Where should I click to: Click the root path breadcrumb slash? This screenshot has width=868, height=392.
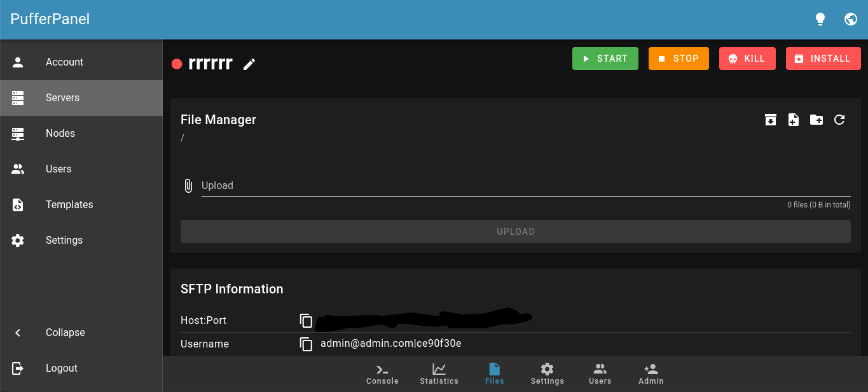tap(183, 137)
